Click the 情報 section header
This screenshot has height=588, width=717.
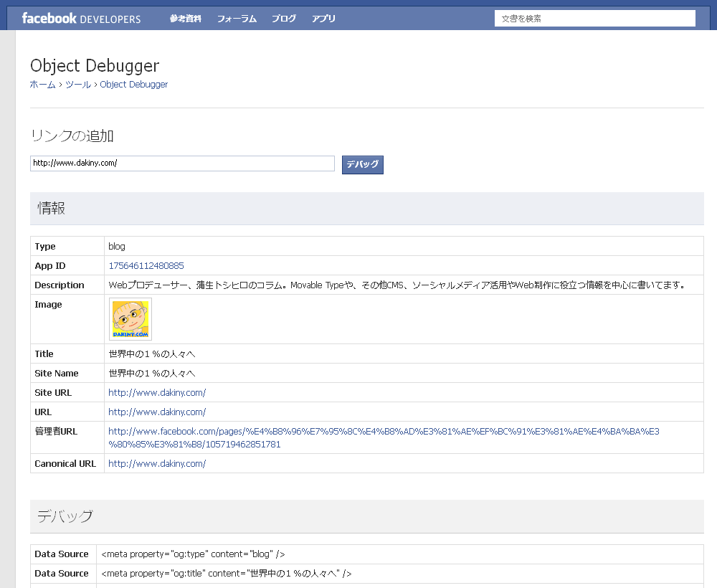[x=367, y=209]
